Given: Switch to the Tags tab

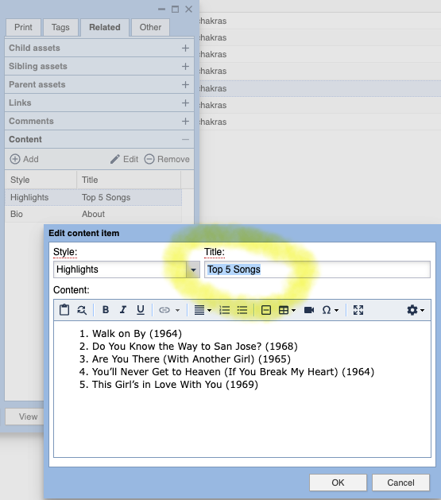Looking at the screenshot, I should tap(60, 27).
